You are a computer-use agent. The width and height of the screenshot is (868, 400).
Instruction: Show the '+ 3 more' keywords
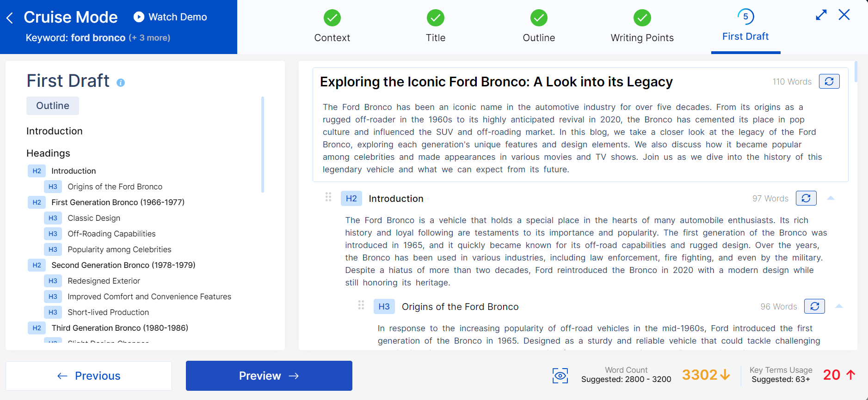click(x=149, y=38)
